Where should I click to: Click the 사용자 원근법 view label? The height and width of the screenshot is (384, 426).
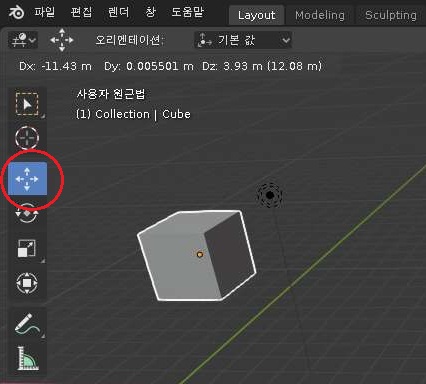[x=111, y=94]
